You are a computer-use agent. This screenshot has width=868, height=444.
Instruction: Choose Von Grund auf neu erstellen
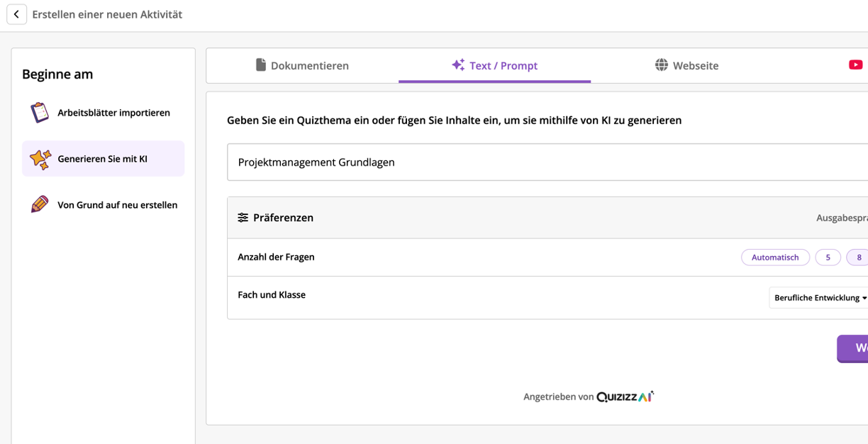[117, 205]
